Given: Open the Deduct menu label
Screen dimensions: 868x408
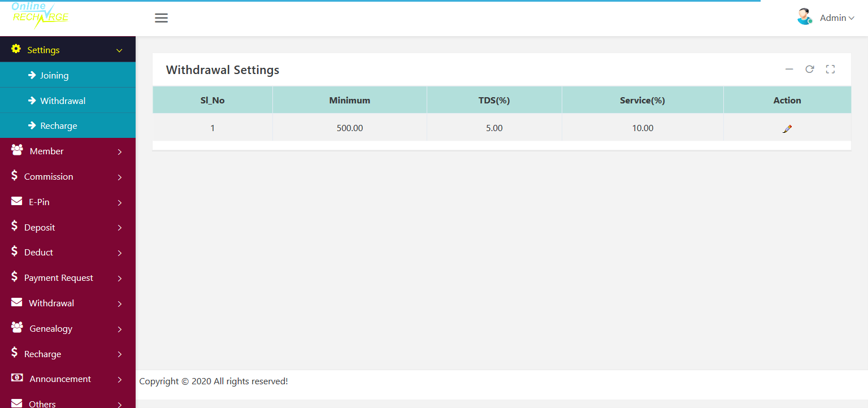Looking at the screenshot, I should [x=38, y=252].
